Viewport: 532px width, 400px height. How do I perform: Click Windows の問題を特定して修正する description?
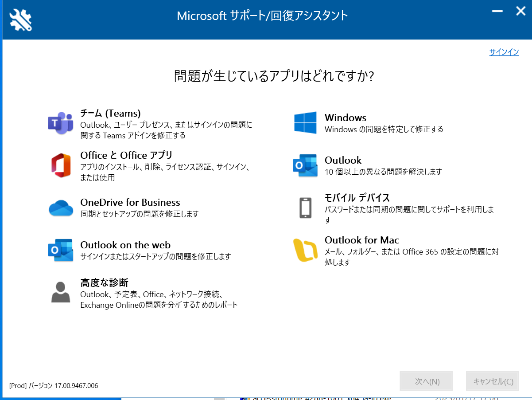point(384,129)
